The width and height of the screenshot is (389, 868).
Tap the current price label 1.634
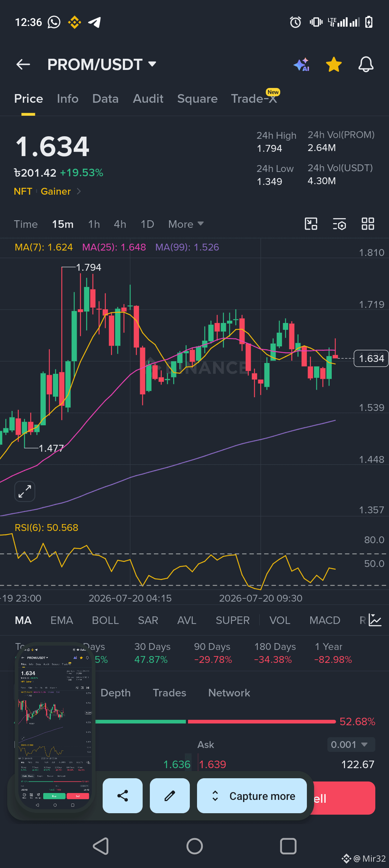[x=371, y=359]
